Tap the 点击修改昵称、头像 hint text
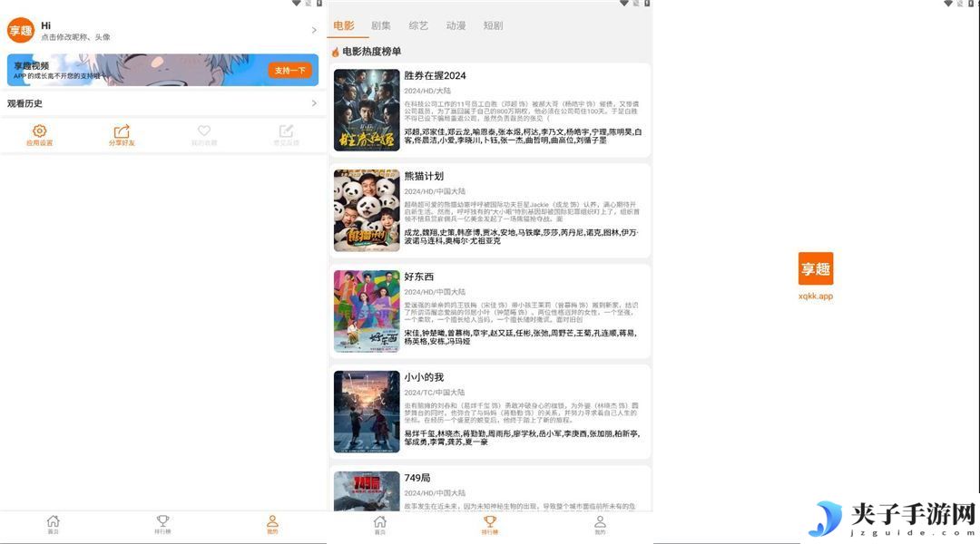This screenshot has height=544, width=980. click(75, 37)
